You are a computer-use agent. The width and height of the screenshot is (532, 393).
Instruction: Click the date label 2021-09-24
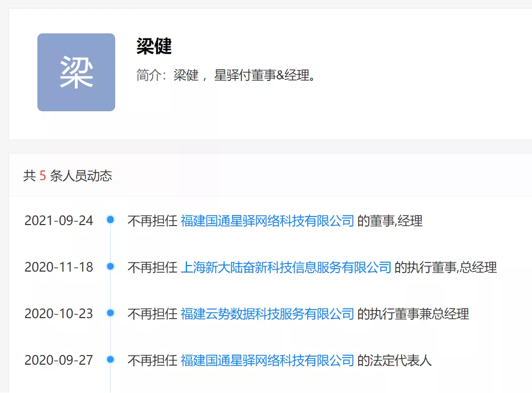pyautogui.click(x=59, y=221)
